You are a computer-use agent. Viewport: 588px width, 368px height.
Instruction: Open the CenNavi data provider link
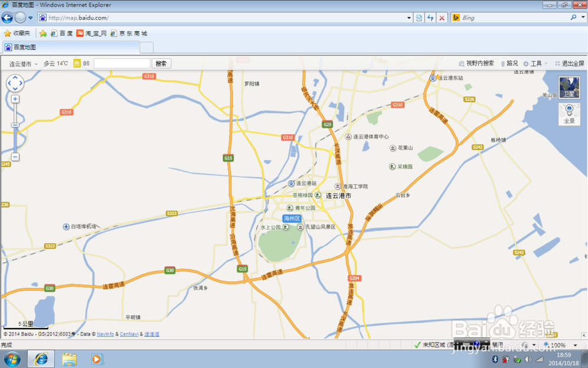[129, 334]
